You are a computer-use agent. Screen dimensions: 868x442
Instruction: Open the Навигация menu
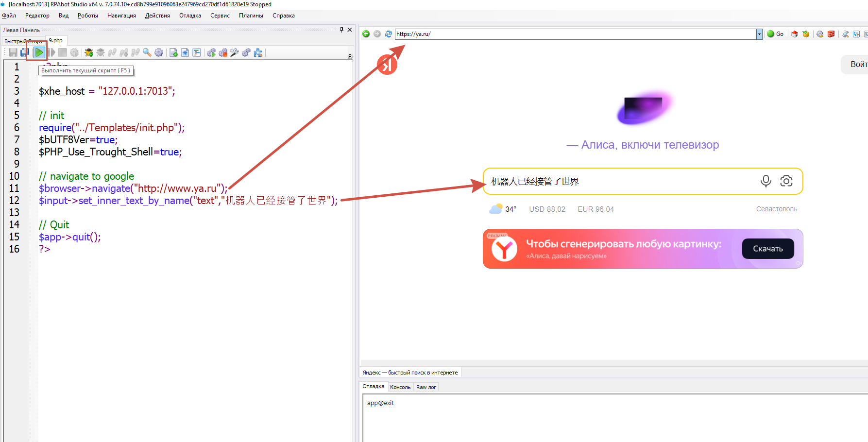[x=121, y=16]
